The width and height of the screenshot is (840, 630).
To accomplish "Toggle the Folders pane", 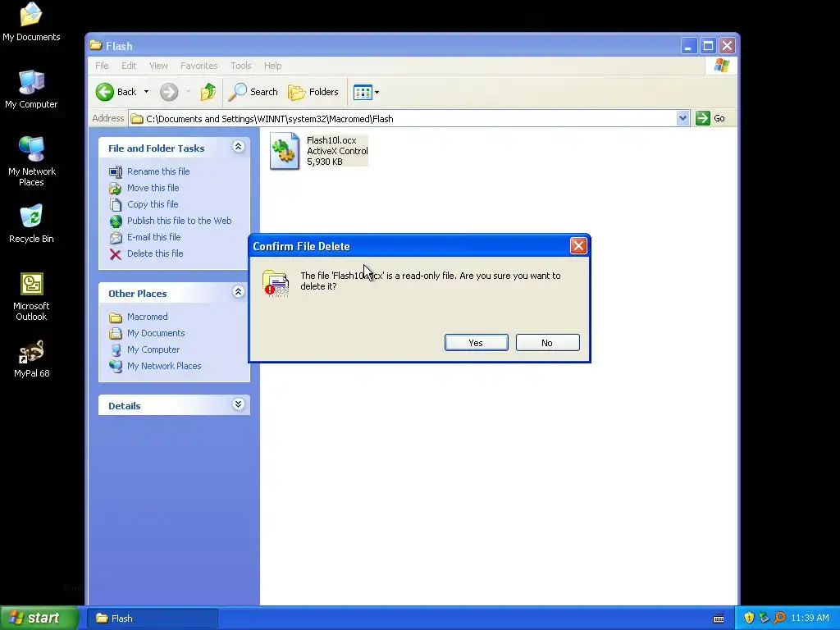I will click(313, 92).
